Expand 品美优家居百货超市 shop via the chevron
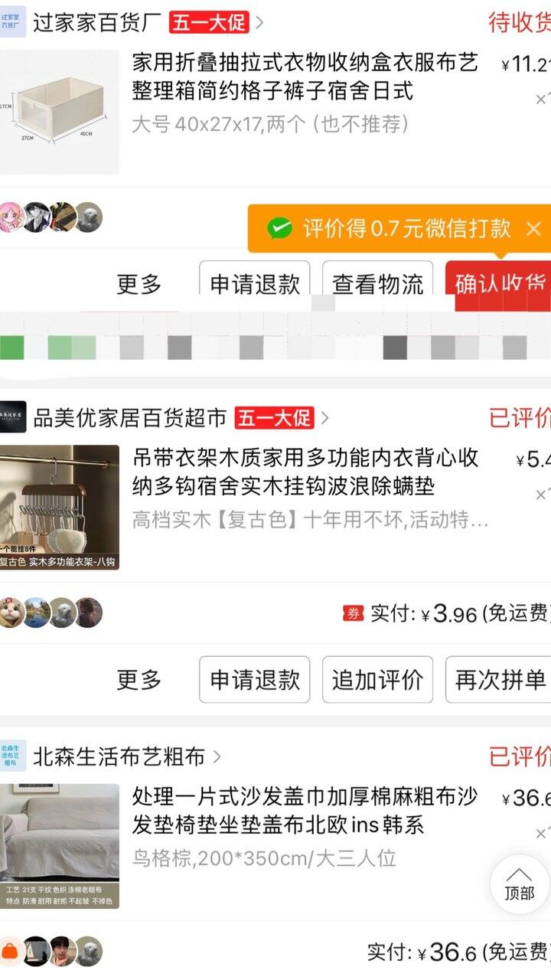Viewport: 551px width, 980px height. (x=324, y=418)
